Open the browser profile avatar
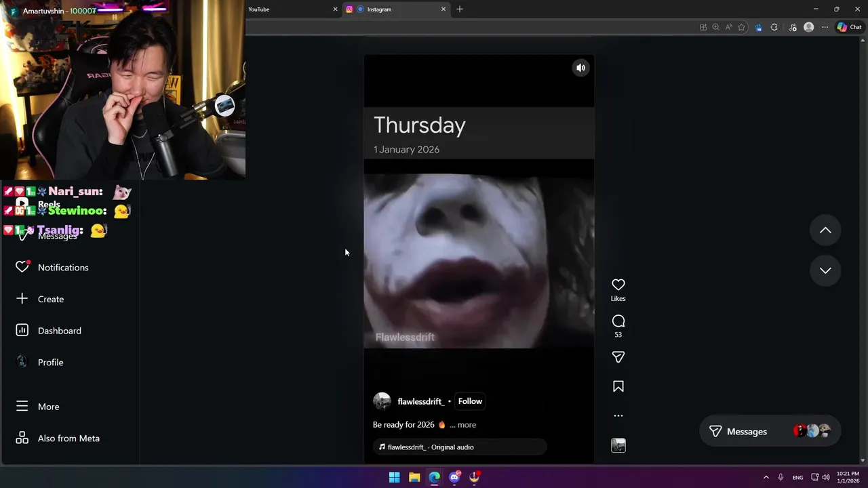Screen dimensions: 868x488 point(808,27)
